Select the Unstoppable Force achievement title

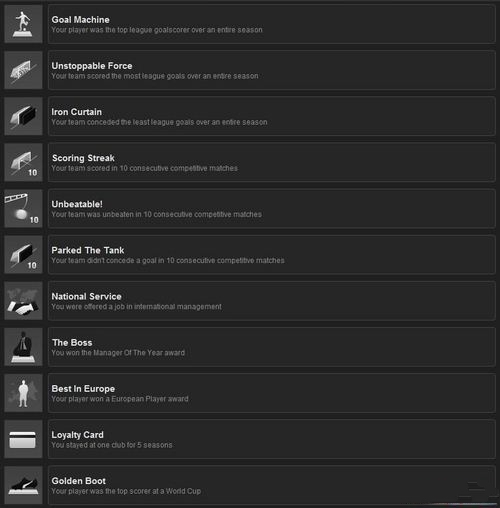pyautogui.click(x=92, y=66)
